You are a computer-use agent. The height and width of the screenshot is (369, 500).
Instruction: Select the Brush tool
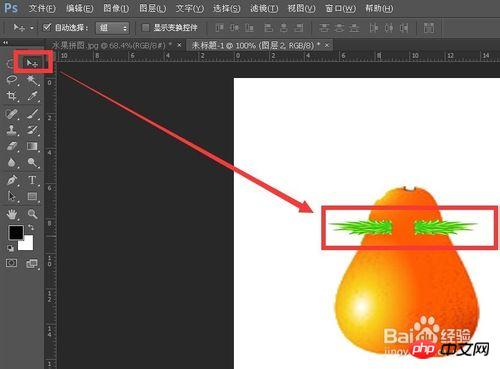coord(32,114)
